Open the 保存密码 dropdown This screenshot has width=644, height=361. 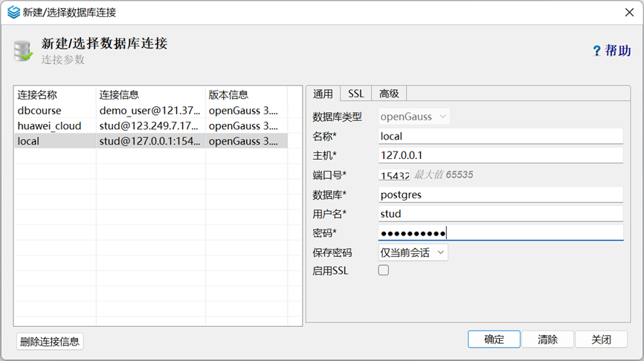(413, 253)
